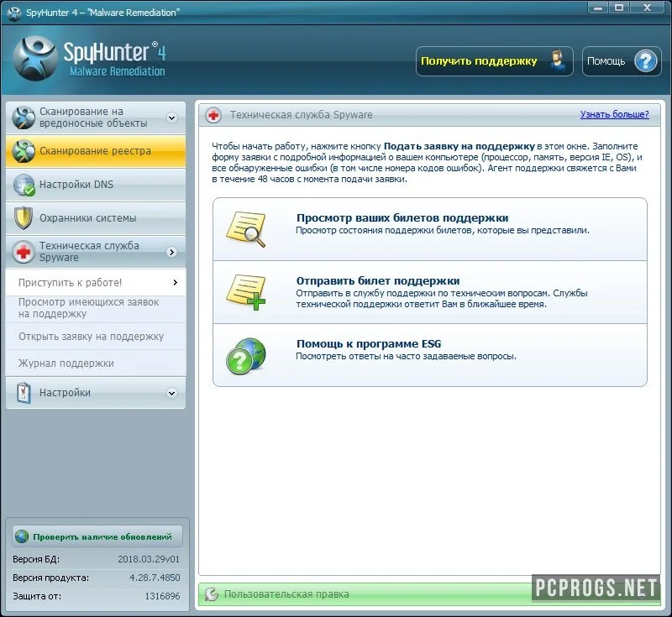Click the Защита от: label
Viewport: 672px width, 617px height.
pos(37,596)
